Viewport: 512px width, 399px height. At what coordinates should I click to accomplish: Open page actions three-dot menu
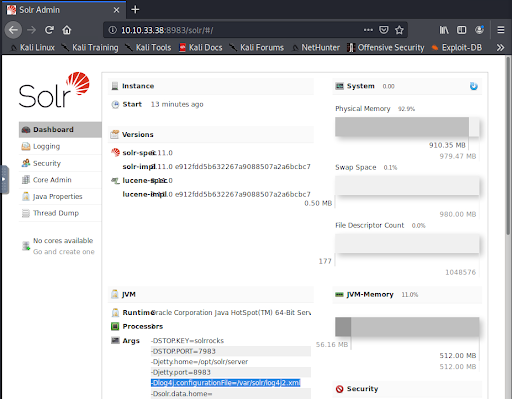pos(368,30)
